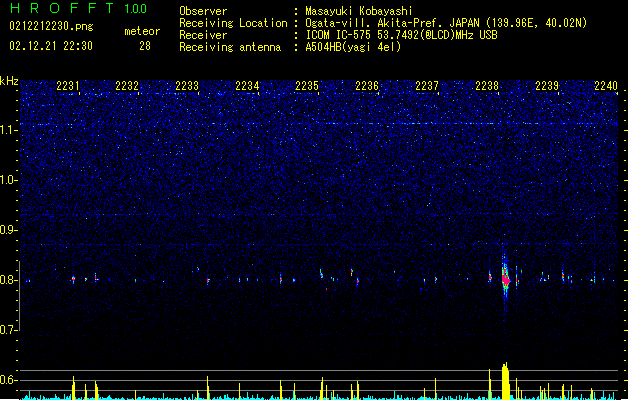Click the 1.1 kHz frequency axis label
629x400 pixels.
[x=9, y=130]
